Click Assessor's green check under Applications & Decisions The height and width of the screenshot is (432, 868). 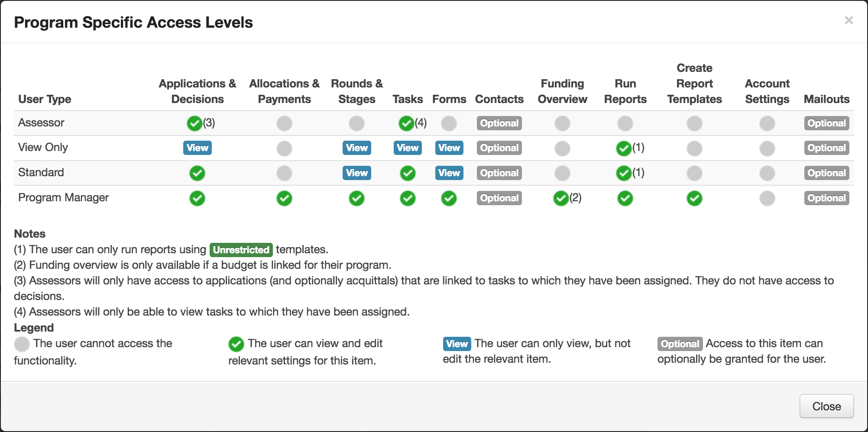[x=194, y=123]
